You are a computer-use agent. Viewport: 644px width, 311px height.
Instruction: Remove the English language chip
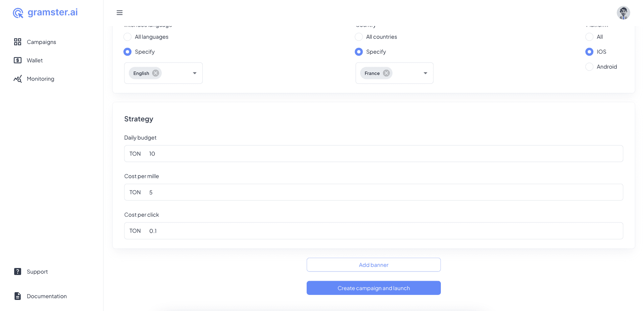[x=156, y=73]
